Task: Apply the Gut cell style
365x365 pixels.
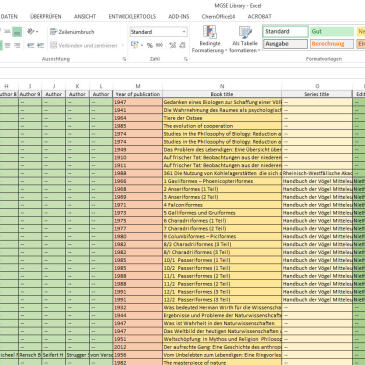Action: coord(332,32)
